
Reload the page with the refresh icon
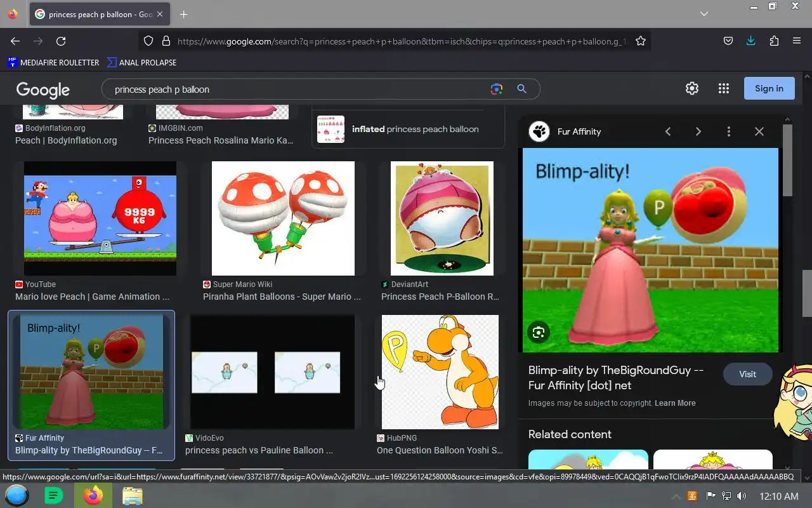point(61,41)
